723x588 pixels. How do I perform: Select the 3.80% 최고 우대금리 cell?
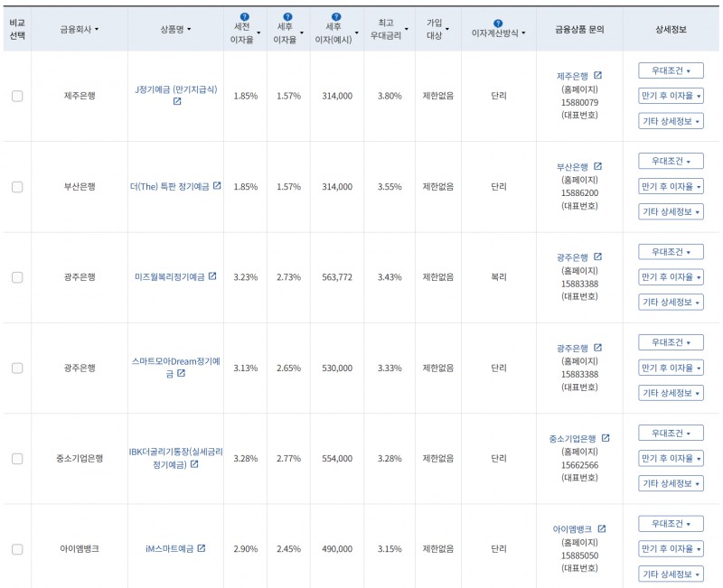click(x=390, y=96)
